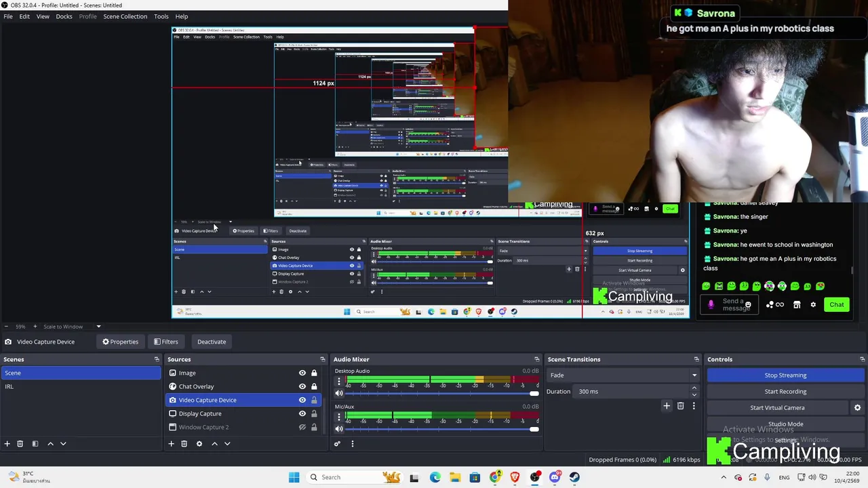Click Start Recording button
The width and height of the screenshot is (868, 488).
pos(785,392)
